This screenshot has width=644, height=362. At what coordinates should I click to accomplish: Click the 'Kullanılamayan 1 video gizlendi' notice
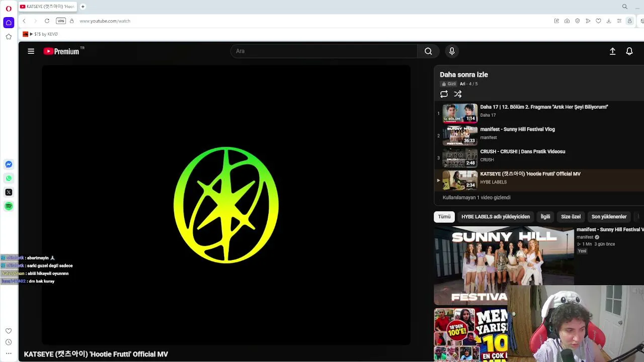[476, 198]
